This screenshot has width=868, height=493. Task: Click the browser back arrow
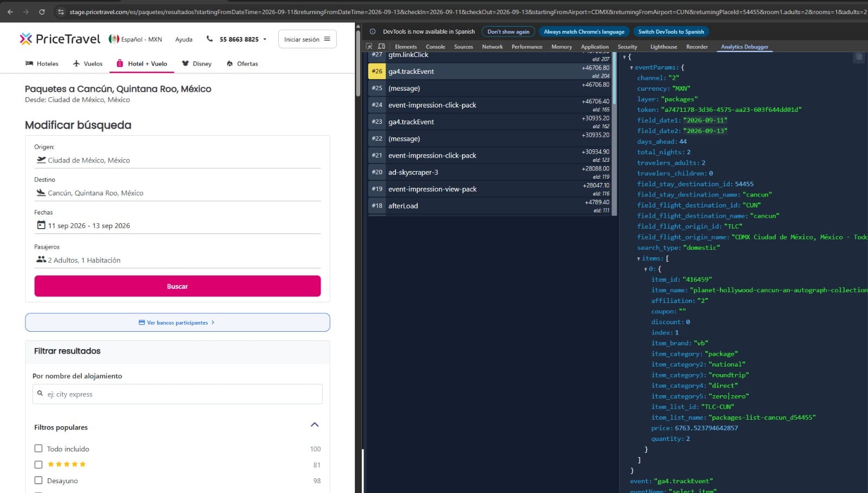[x=10, y=11]
